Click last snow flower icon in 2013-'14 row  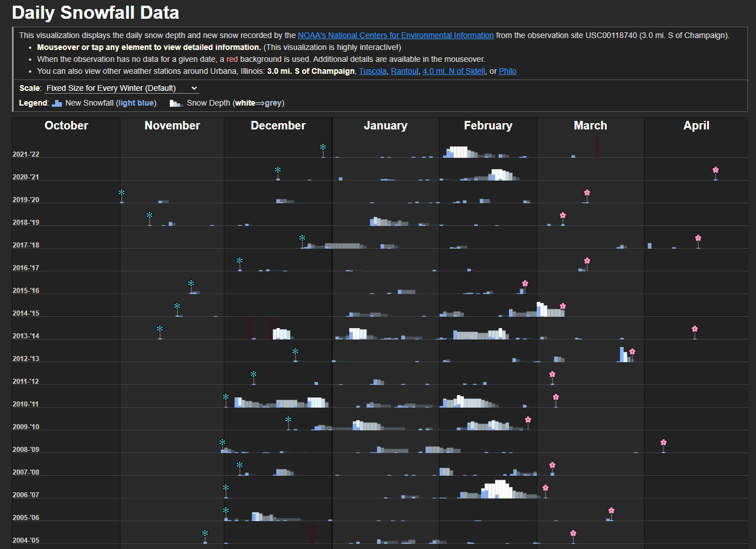695,329
